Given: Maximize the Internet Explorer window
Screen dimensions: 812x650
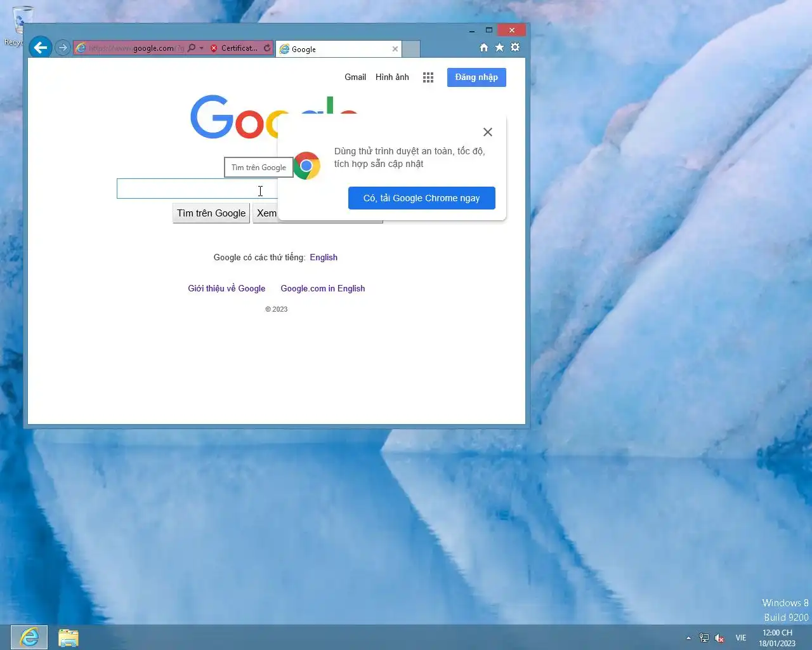Looking at the screenshot, I should pos(489,30).
